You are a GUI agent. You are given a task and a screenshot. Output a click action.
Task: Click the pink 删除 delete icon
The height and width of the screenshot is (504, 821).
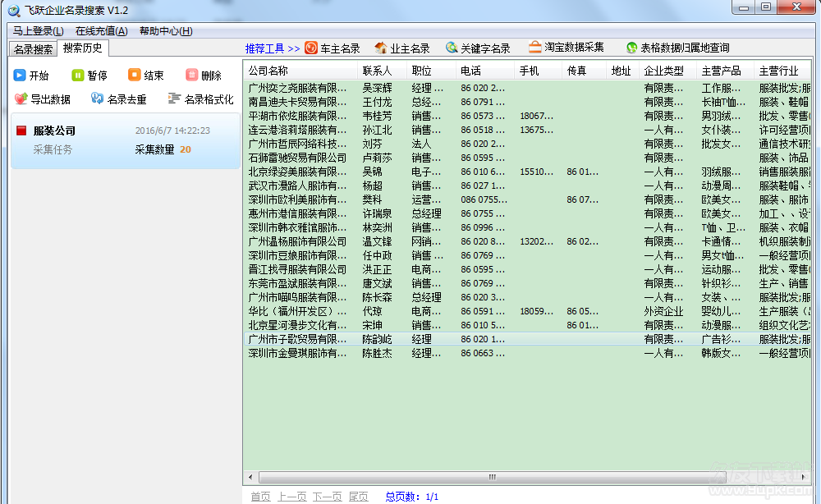click(191, 75)
